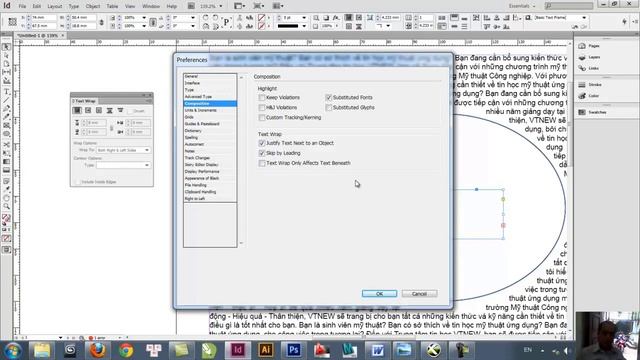This screenshot has height=360, width=640.
Task: Enable Text Wrap Only Affects Text Beneath
Action: [262, 163]
